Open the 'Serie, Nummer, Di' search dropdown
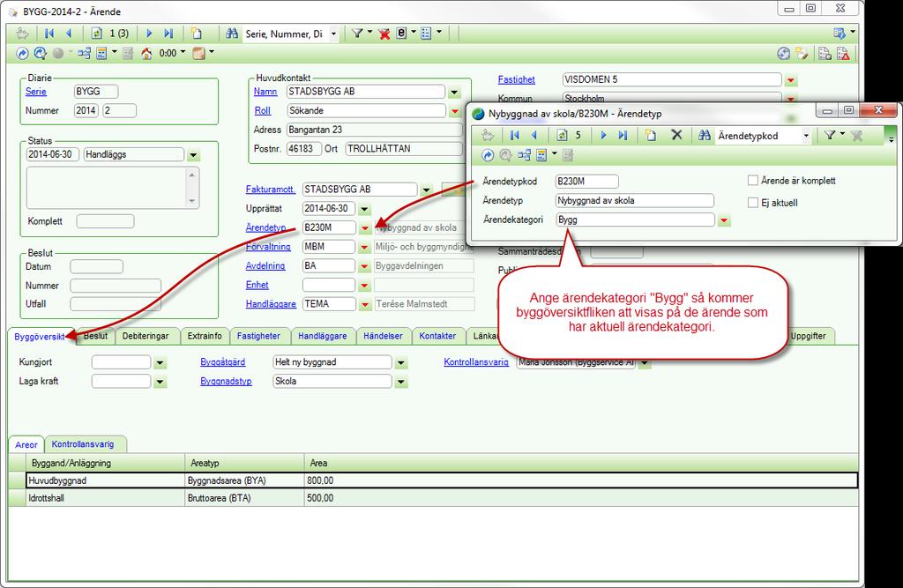This screenshot has width=903, height=588. (333, 34)
